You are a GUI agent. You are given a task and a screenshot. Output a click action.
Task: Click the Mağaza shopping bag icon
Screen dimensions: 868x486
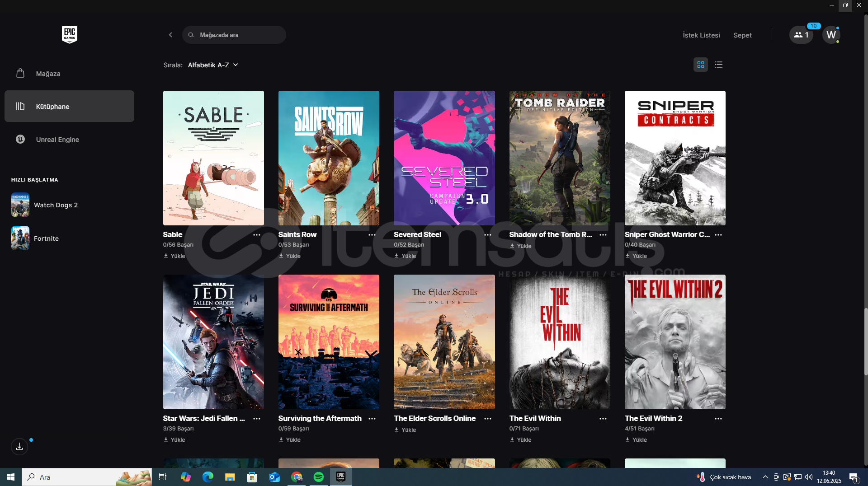pyautogui.click(x=20, y=73)
